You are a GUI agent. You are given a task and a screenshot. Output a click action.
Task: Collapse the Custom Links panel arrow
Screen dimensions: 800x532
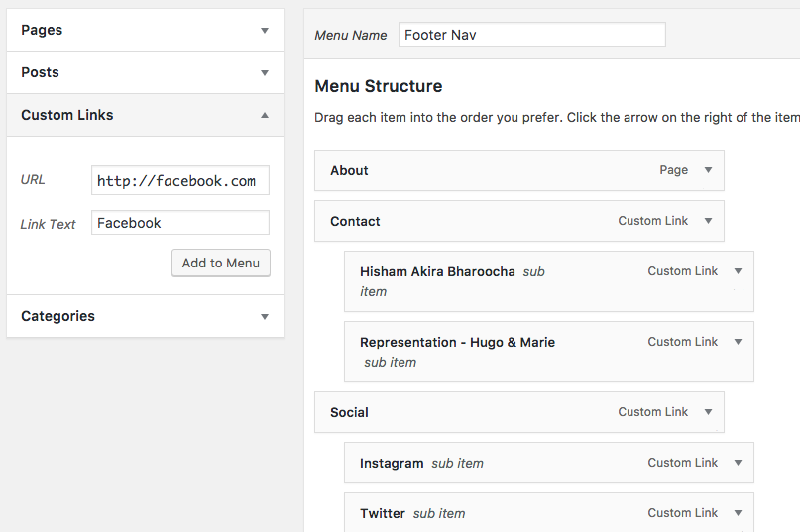265,115
